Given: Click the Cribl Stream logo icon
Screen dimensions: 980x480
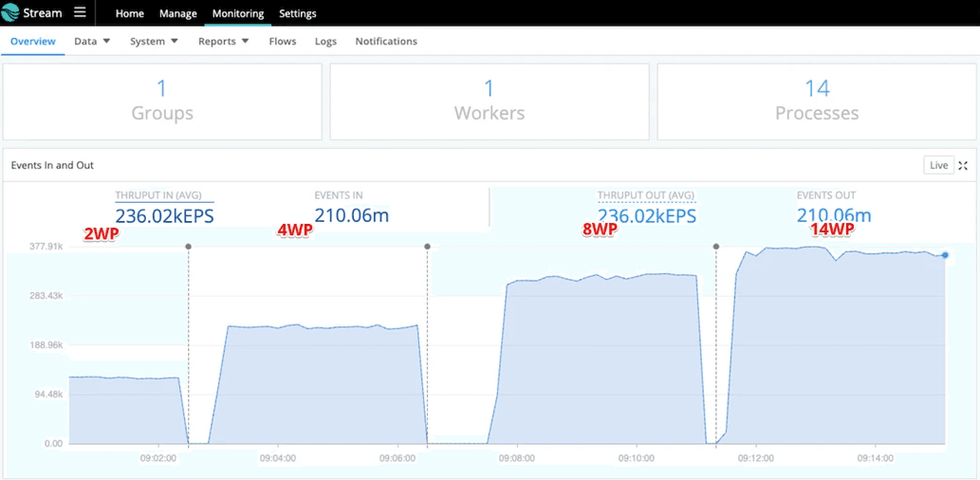Looking at the screenshot, I should pos(11,13).
